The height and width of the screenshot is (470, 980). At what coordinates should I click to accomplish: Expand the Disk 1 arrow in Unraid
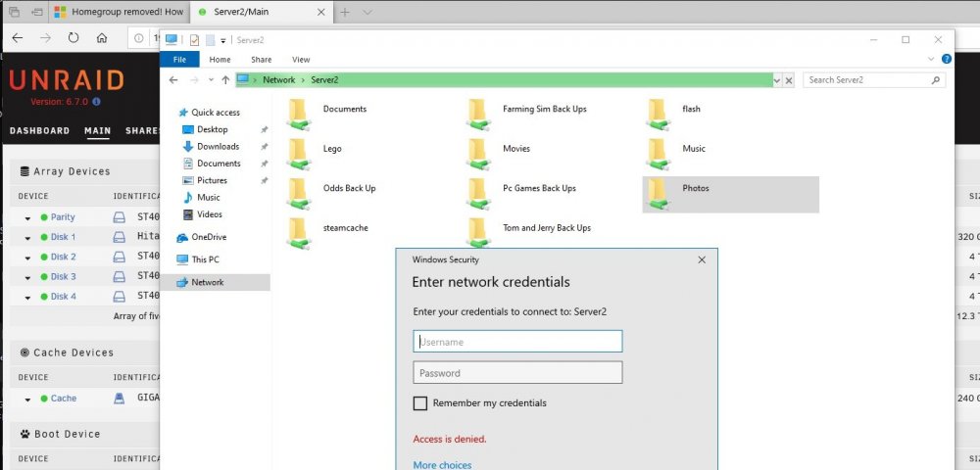[28, 239]
